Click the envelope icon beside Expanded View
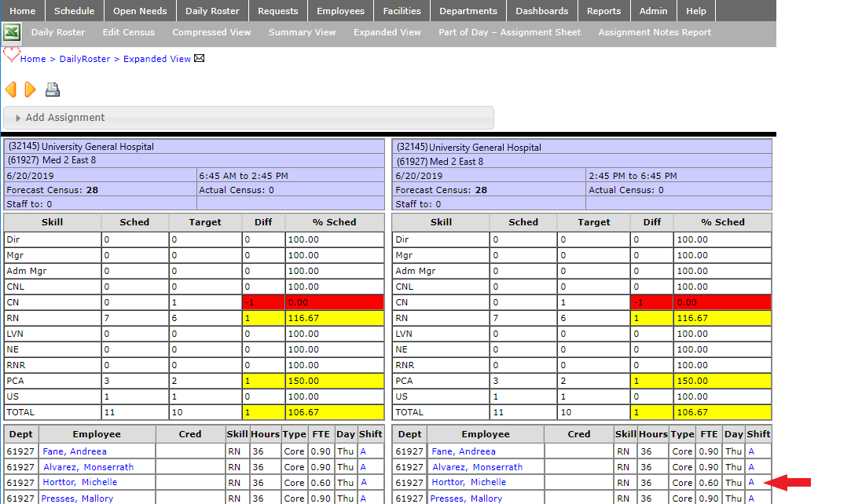This screenshot has height=504, width=862. 200,59
